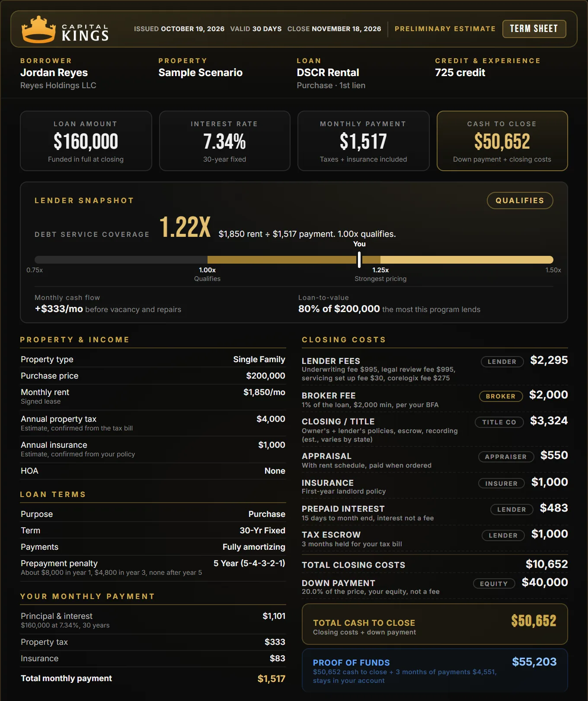Viewport: 588px width, 701px height.
Task: Click Closing / Title $3,324 amount
Action: click(x=549, y=421)
